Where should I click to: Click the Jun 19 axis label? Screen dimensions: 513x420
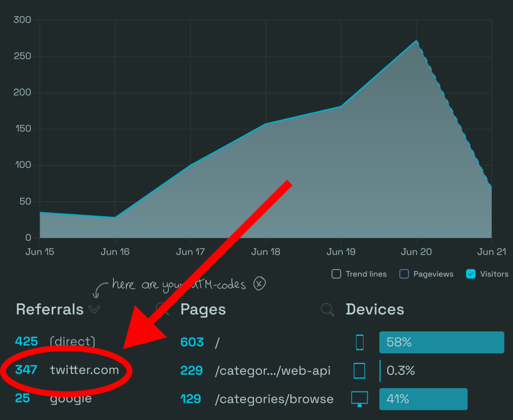point(341,252)
